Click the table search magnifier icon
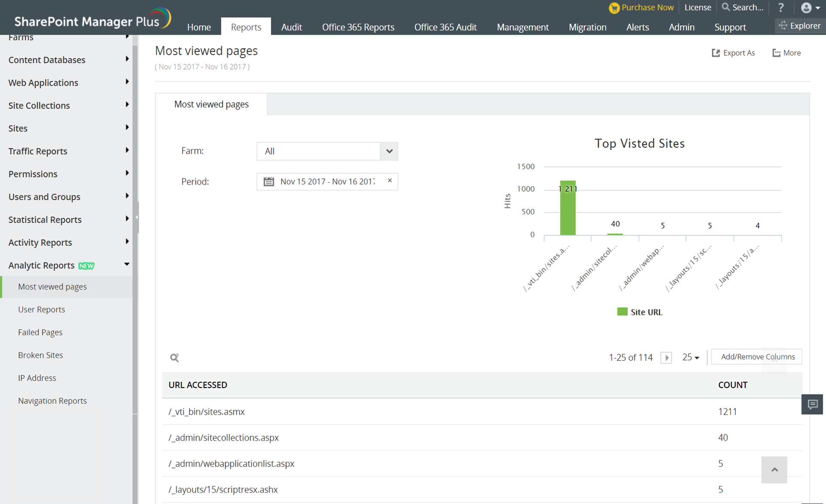 [x=174, y=357]
